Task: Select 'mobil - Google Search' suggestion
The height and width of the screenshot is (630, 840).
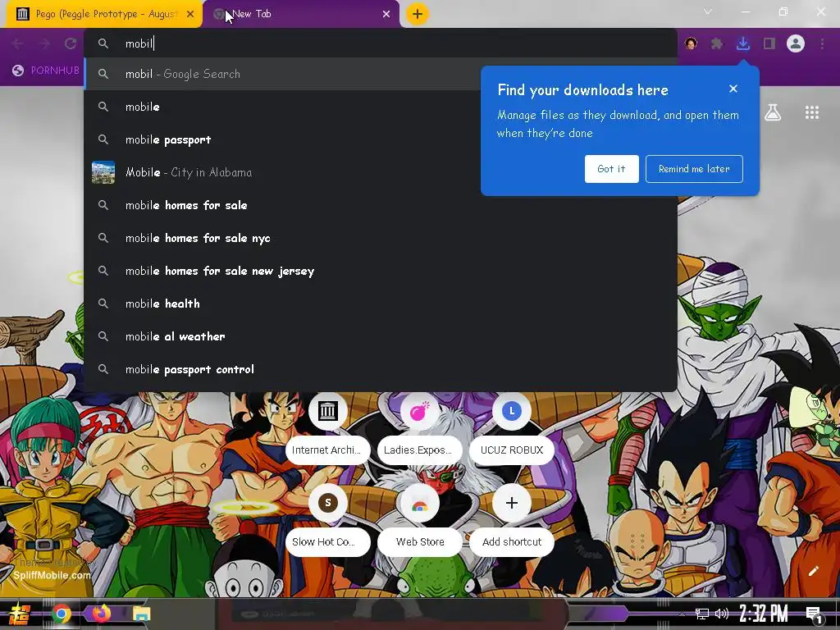Action: pos(381,74)
